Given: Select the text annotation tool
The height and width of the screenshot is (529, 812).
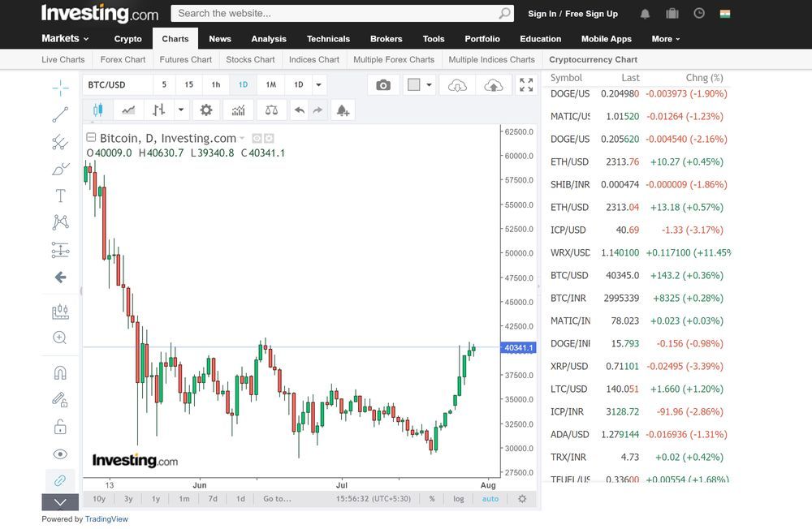Looking at the screenshot, I should pos(60,196).
